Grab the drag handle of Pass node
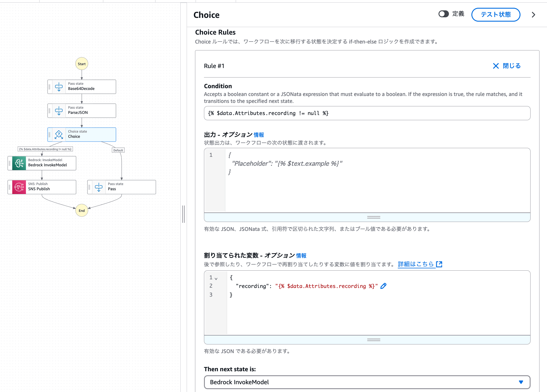The image size is (547, 392). (x=89, y=187)
